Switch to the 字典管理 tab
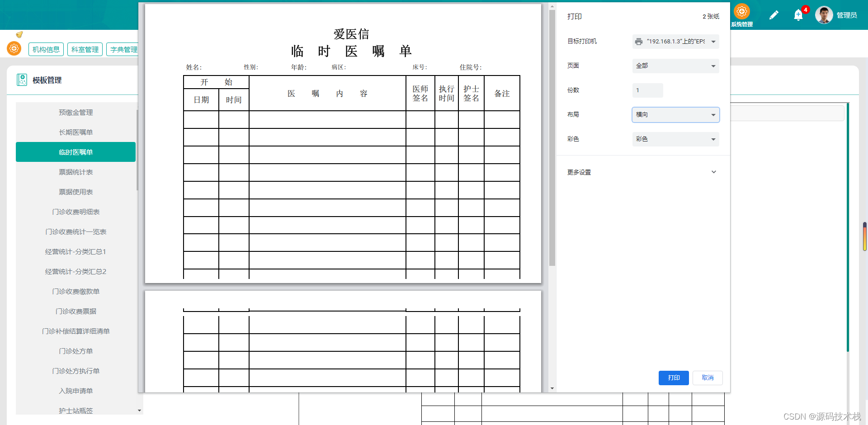868x425 pixels. coord(123,49)
